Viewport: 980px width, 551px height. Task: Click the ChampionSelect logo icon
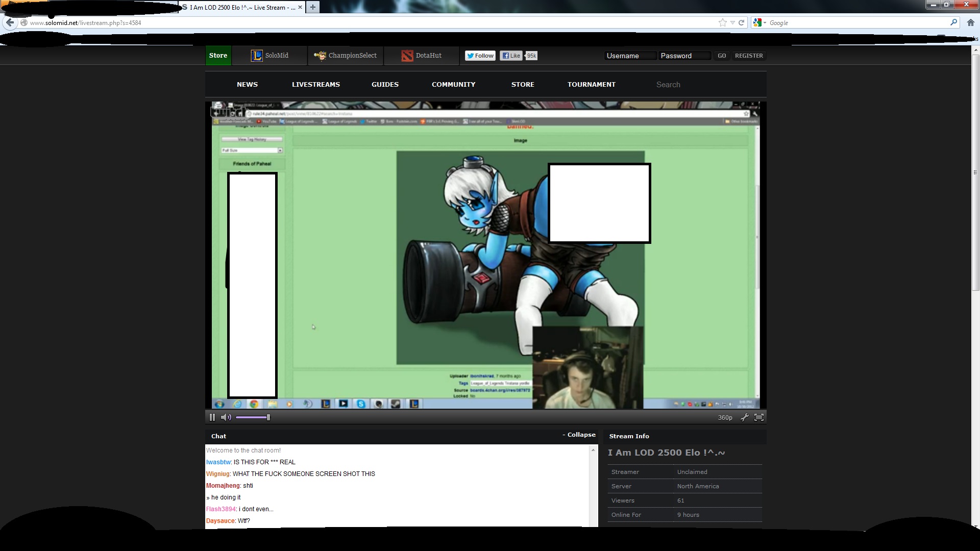tap(320, 56)
